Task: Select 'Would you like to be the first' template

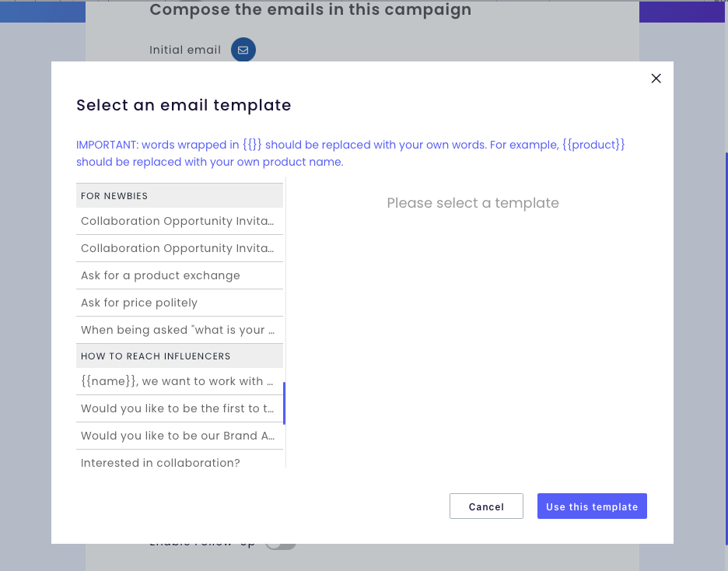Action: coord(177,408)
